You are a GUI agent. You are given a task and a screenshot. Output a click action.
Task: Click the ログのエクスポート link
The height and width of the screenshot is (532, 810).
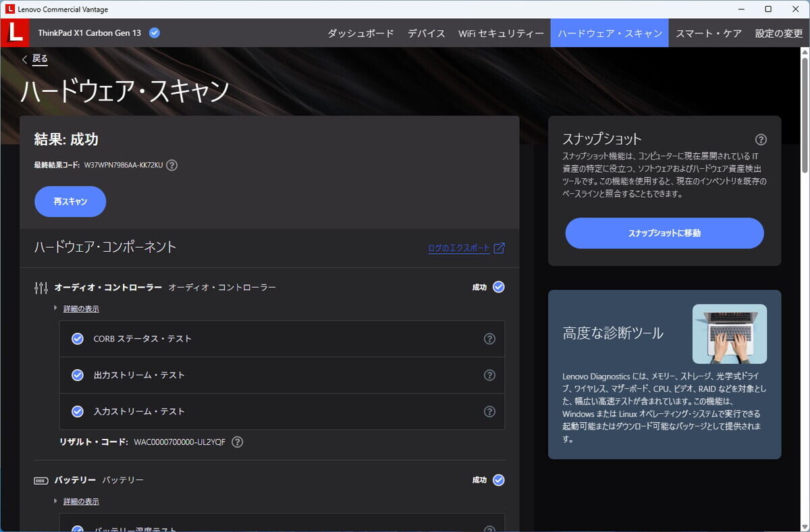(459, 248)
